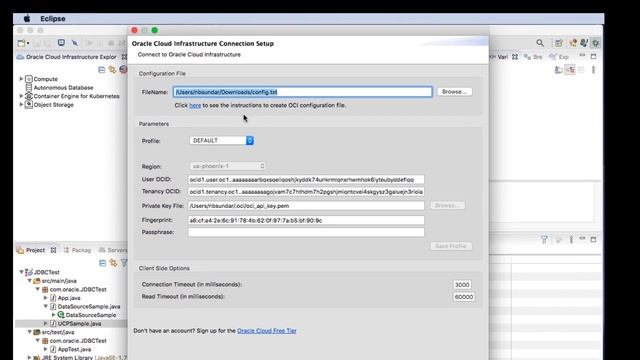The height and width of the screenshot is (360, 640).
Task: Maximize the Variables view panel
Action: pos(593,56)
